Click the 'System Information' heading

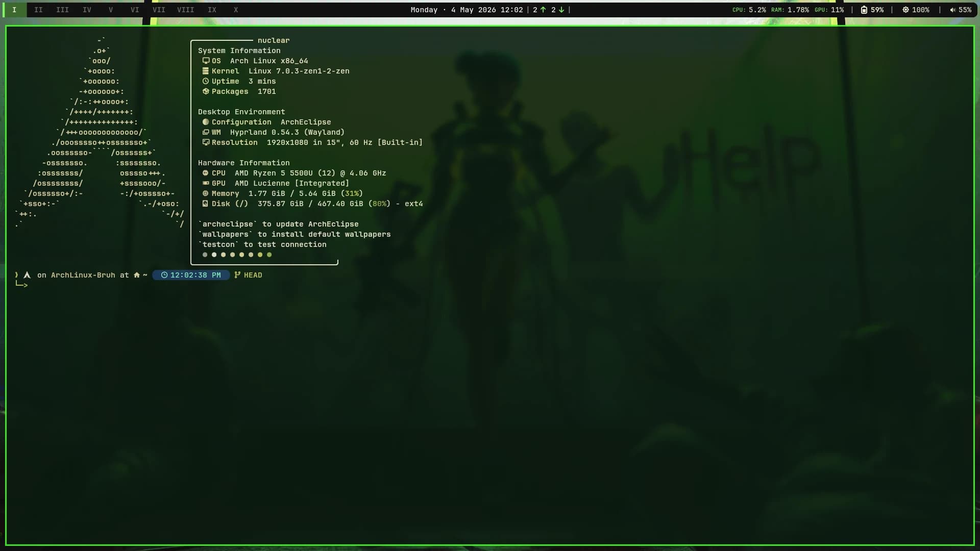(239, 51)
